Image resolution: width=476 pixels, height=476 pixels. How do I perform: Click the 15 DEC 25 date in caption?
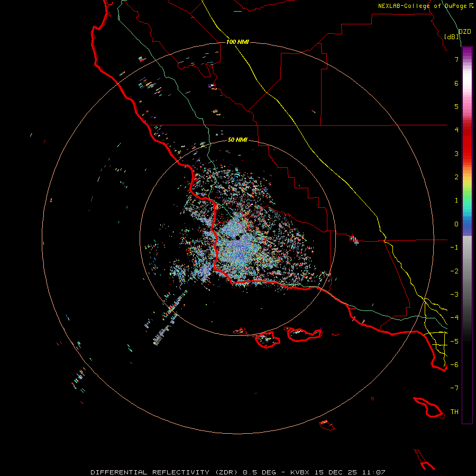click(337, 472)
